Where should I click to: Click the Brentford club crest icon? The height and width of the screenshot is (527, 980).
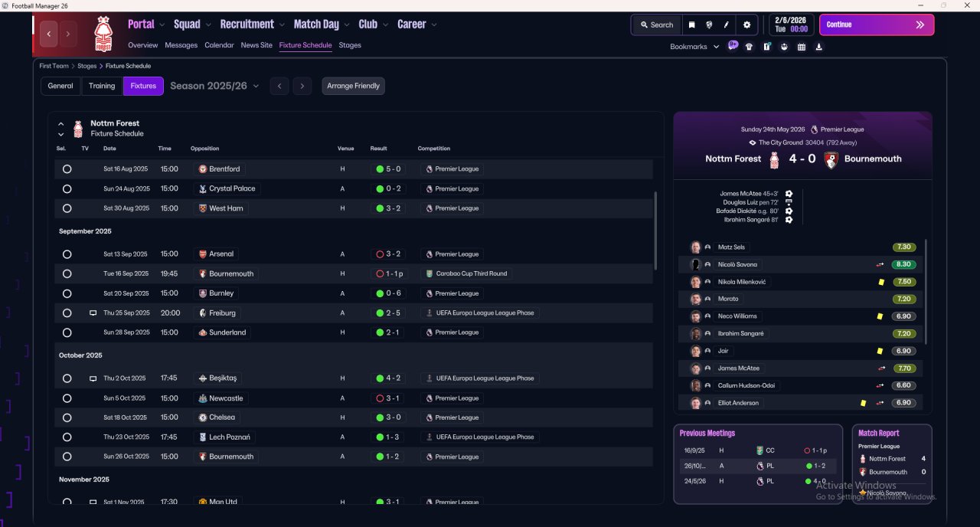click(x=203, y=169)
